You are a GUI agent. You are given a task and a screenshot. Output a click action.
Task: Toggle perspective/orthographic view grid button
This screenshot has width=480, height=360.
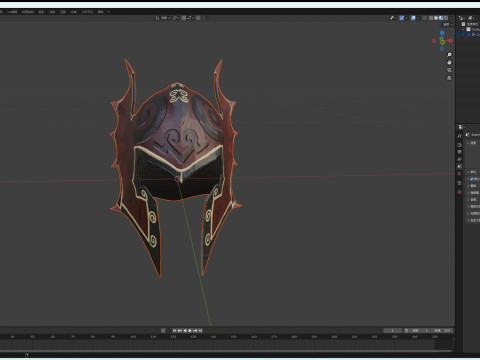tap(449, 78)
